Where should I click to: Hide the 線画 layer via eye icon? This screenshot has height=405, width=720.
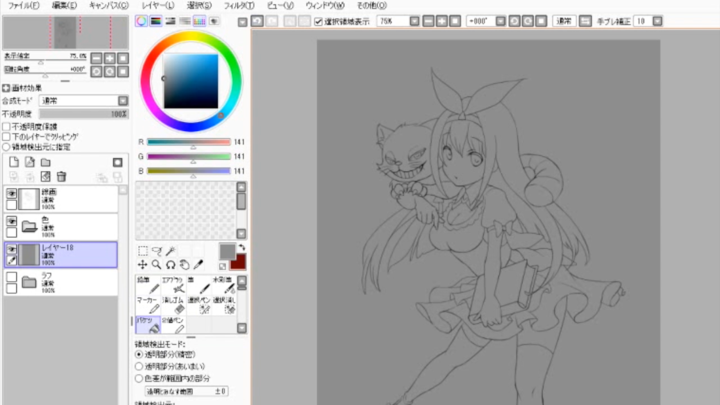(x=11, y=193)
